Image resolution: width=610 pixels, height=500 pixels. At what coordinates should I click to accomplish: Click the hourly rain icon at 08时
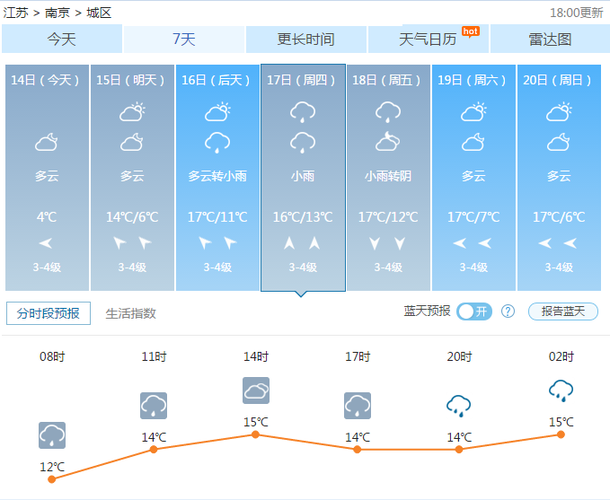point(52,435)
